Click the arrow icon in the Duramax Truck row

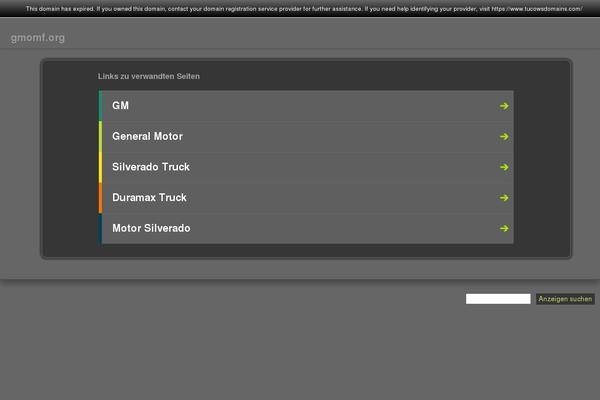pos(504,198)
